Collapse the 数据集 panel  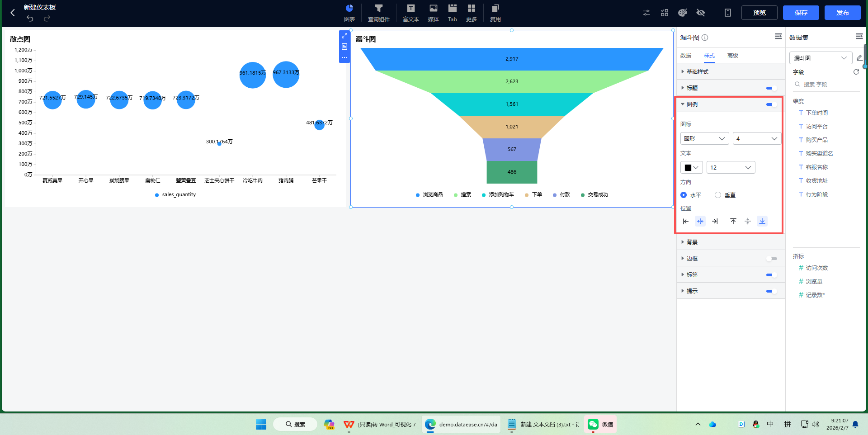click(859, 36)
